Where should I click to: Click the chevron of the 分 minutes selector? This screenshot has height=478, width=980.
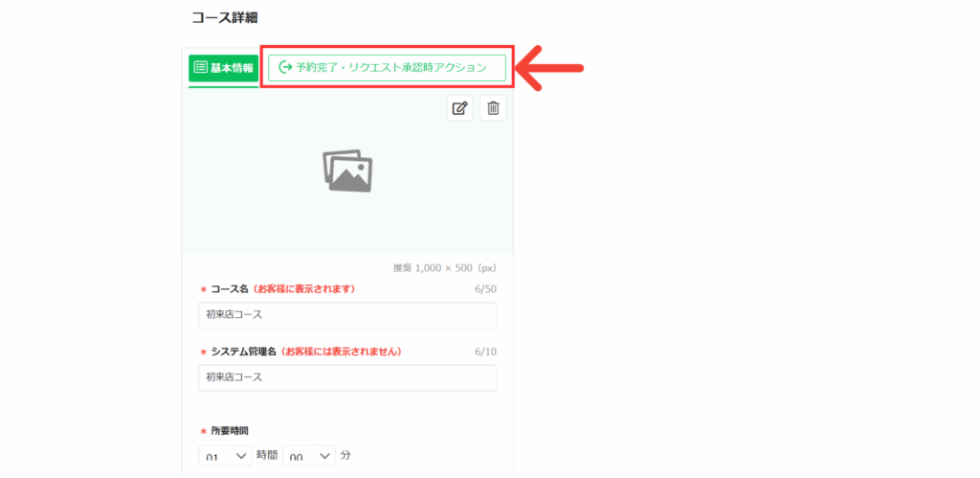tap(324, 456)
